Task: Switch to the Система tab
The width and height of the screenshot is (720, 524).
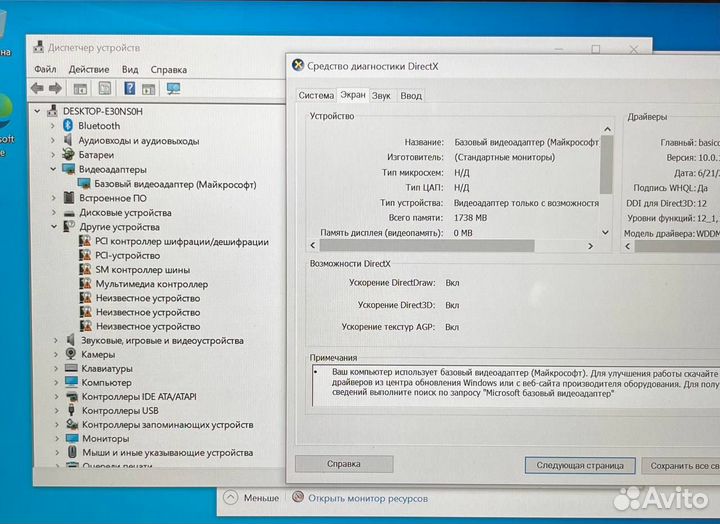Action: tap(316, 96)
